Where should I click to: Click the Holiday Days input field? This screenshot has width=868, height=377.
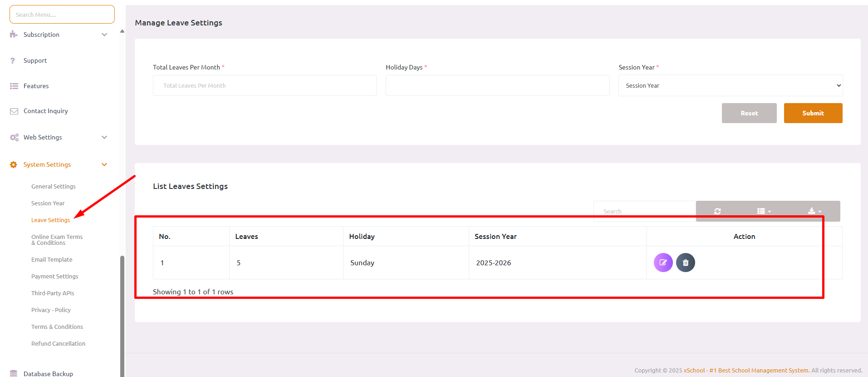pos(497,85)
